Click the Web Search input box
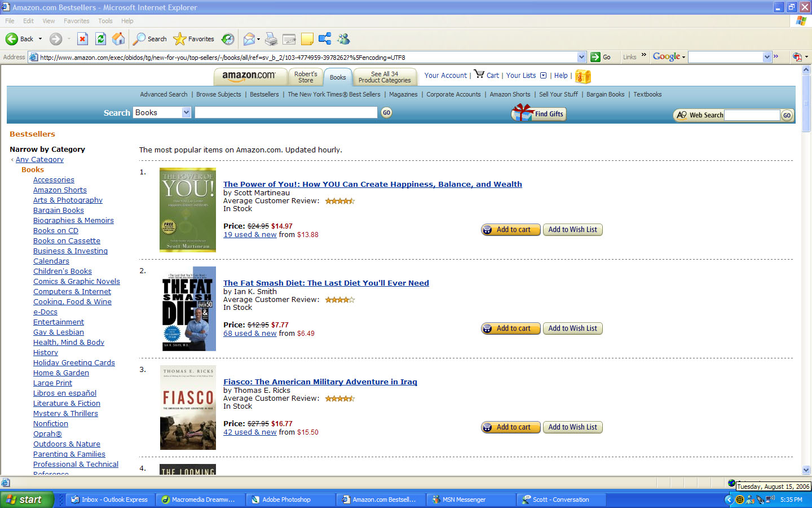812x508 pixels. pyautogui.click(x=752, y=115)
